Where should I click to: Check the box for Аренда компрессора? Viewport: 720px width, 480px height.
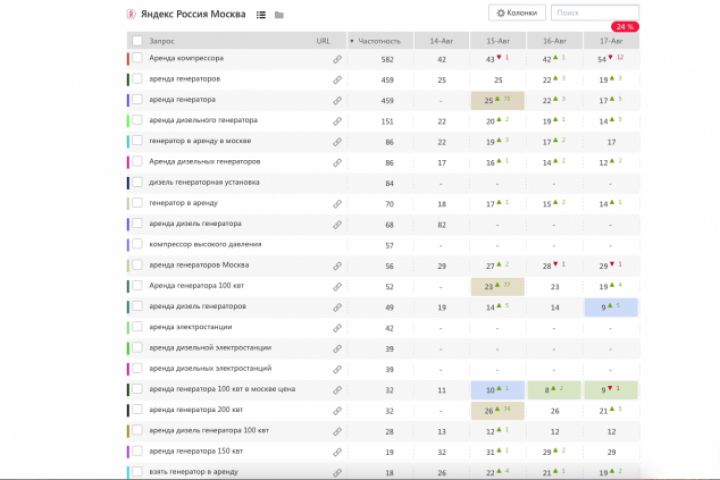tap(137, 60)
